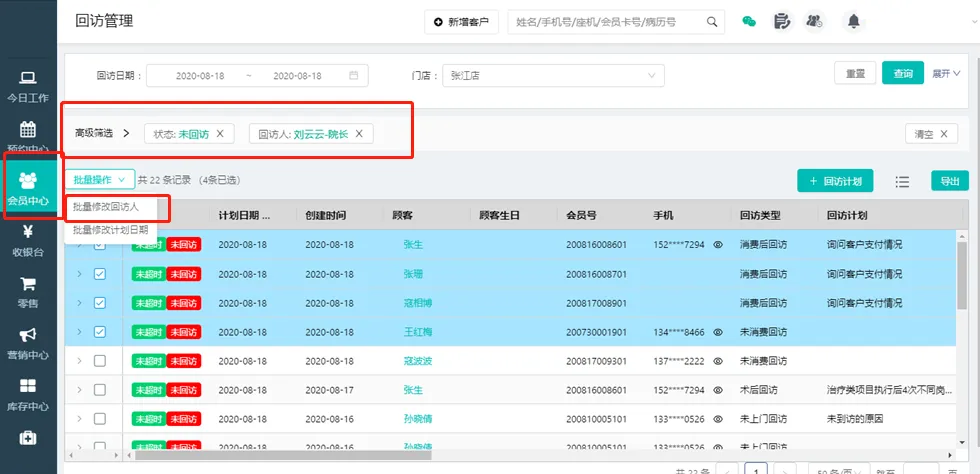Uncheck the checkbox for 张珊 row
This screenshot has width=980, height=474.
100,274
